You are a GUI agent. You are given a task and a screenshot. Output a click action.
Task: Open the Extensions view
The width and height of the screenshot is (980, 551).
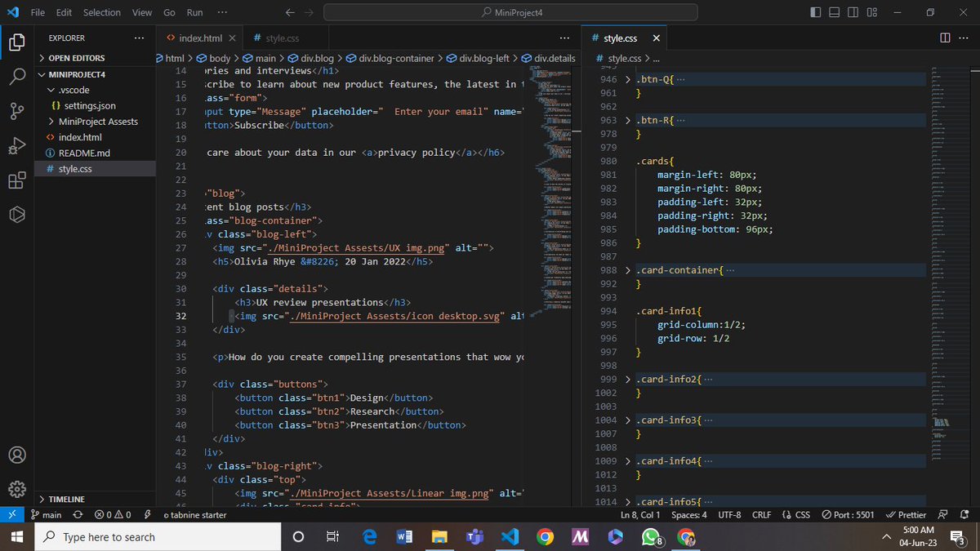click(x=17, y=180)
